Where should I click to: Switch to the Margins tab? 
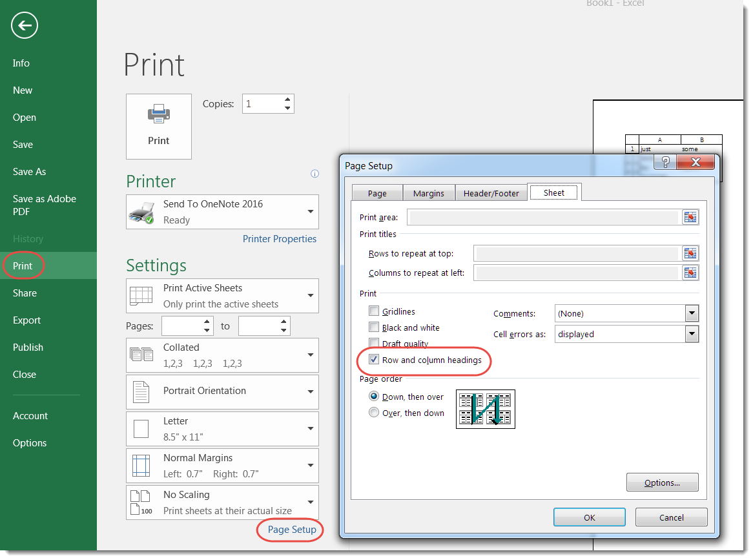pyautogui.click(x=429, y=192)
